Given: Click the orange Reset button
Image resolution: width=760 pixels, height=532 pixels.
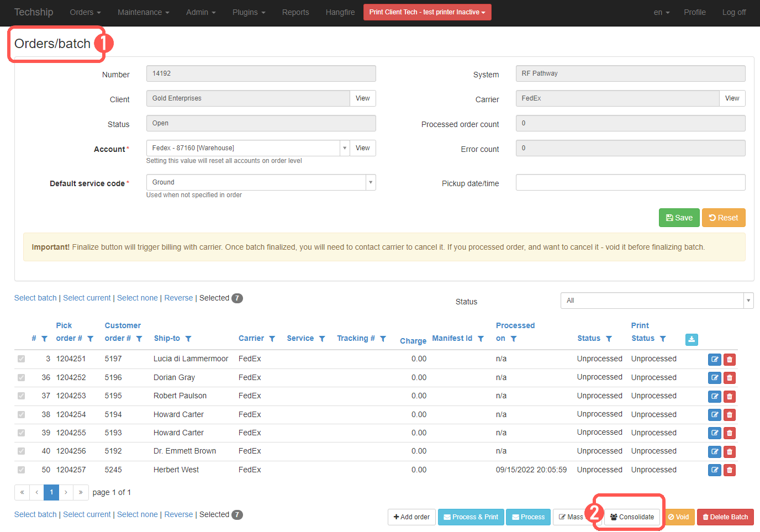Looking at the screenshot, I should (724, 217).
